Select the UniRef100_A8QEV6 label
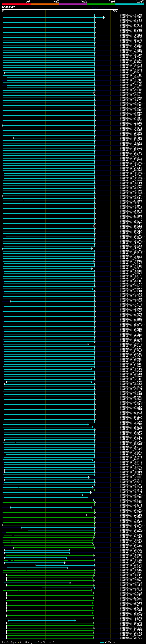146x644 pixels. click(x=131, y=490)
